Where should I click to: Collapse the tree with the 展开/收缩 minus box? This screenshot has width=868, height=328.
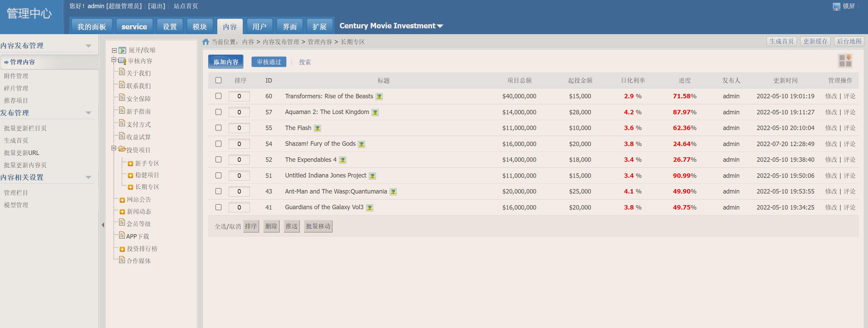point(114,51)
